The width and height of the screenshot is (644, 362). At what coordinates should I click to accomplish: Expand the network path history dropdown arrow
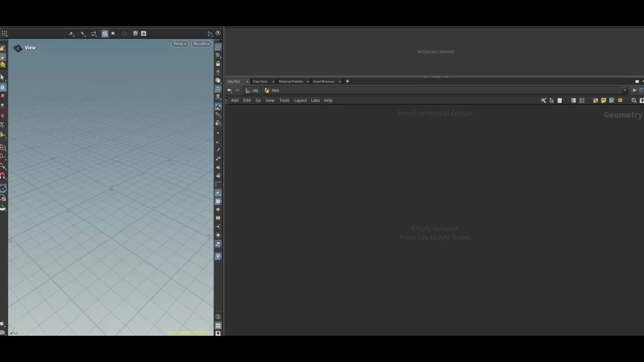coord(625,90)
